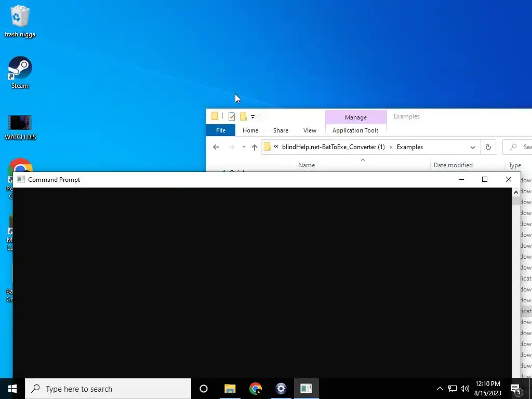Select Command Prompt taskbar button
The image size is (532, 399).
click(306, 389)
